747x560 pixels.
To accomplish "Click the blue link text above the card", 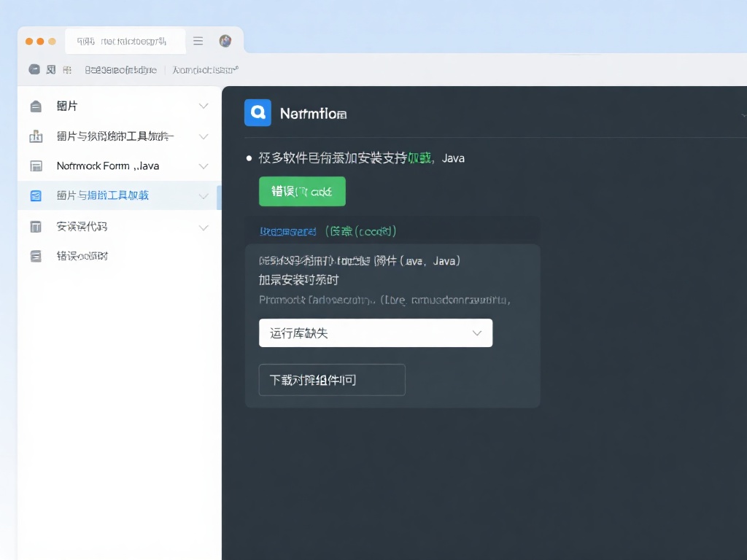I will pos(288,231).
